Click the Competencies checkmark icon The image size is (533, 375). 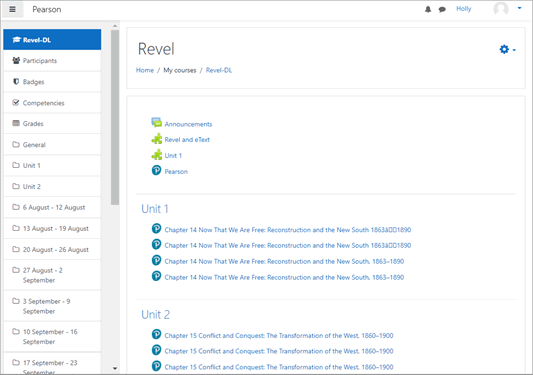pyautogui.click(x=16, y=102)
